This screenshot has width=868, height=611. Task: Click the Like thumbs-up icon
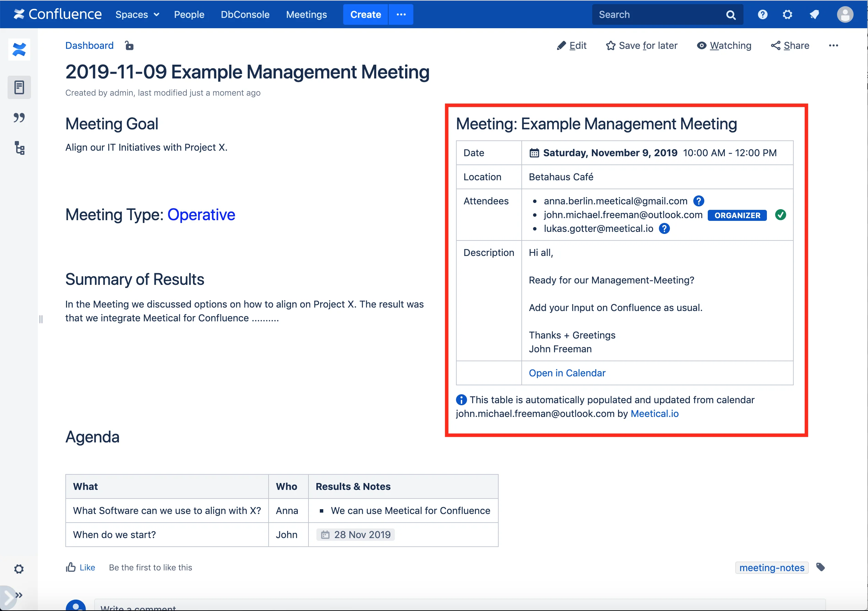(70, 567)
